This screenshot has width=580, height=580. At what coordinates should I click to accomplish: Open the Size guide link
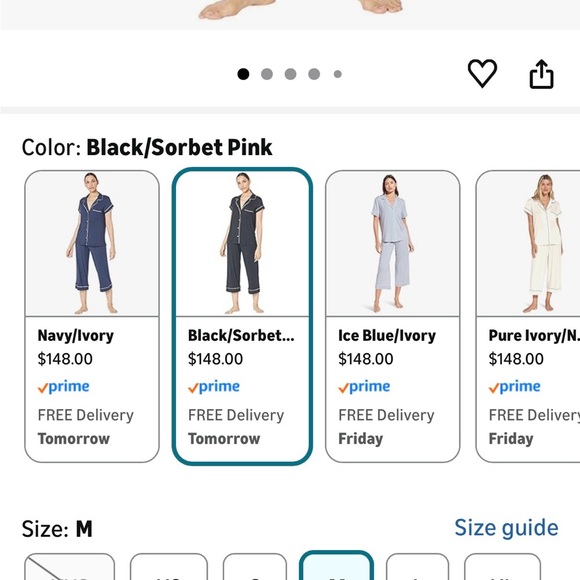[x=506, y=528]
